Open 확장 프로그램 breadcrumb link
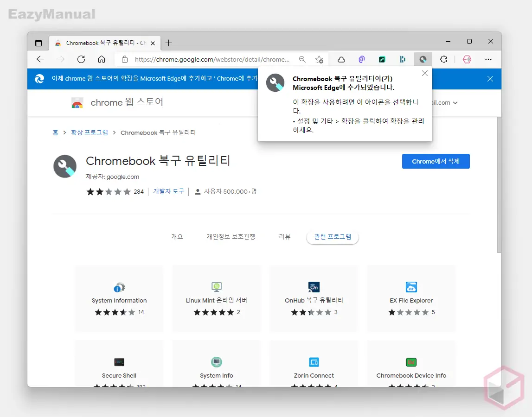Image resolution: width=532 pixels, height=417 pixels. tap(89, 133)
